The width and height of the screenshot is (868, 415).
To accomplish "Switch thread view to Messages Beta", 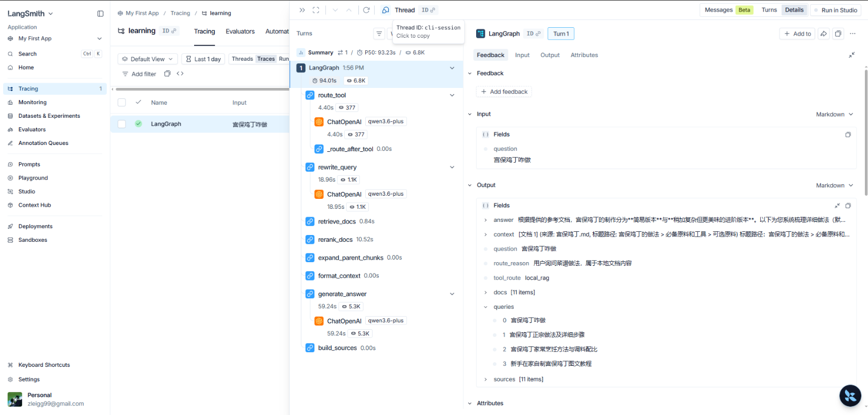I will pos(727,10).
